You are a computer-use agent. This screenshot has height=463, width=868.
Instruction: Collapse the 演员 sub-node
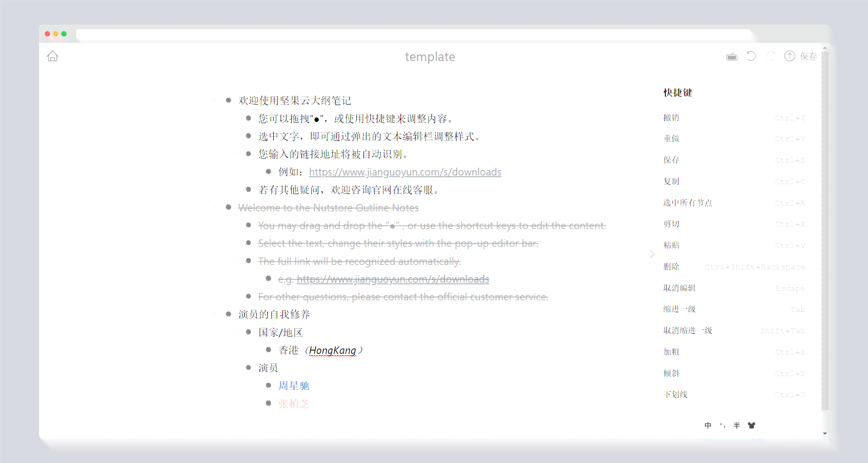[x=234, y=367]
